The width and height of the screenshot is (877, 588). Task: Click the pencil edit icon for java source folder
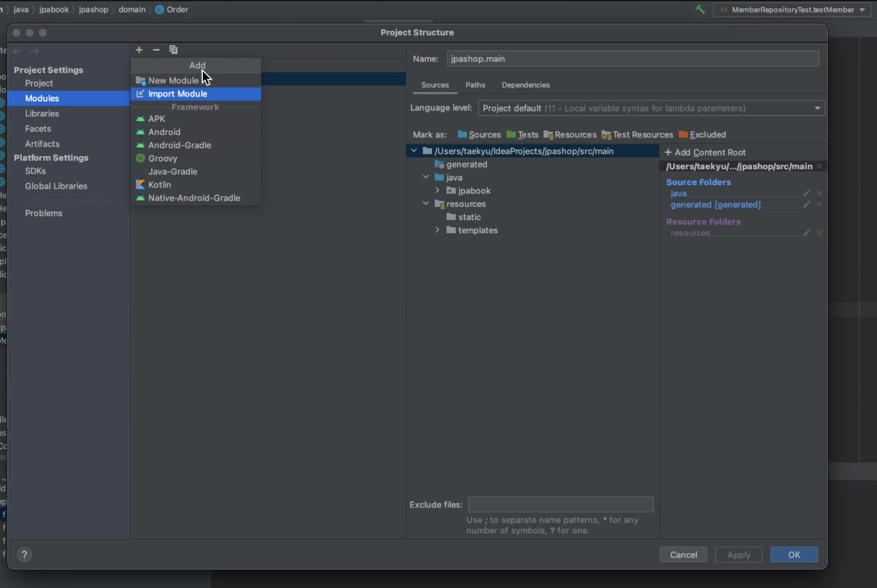pos(806,193)
